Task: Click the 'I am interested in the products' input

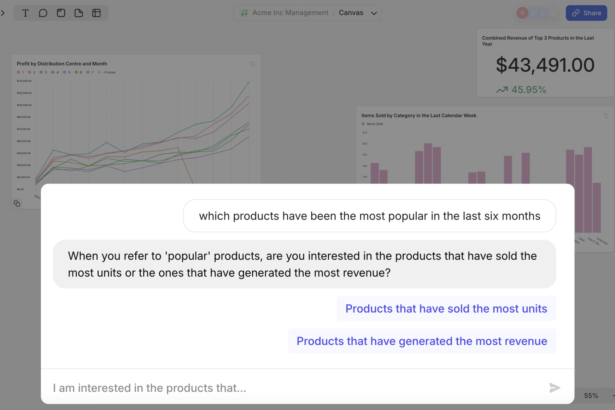Action: (290, 388)
